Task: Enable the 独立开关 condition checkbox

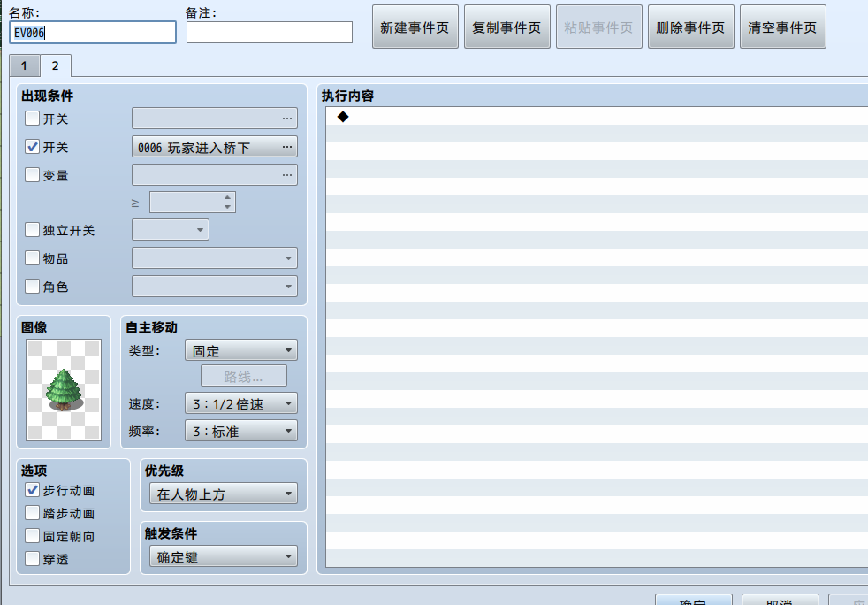Action: click(32, 230)
